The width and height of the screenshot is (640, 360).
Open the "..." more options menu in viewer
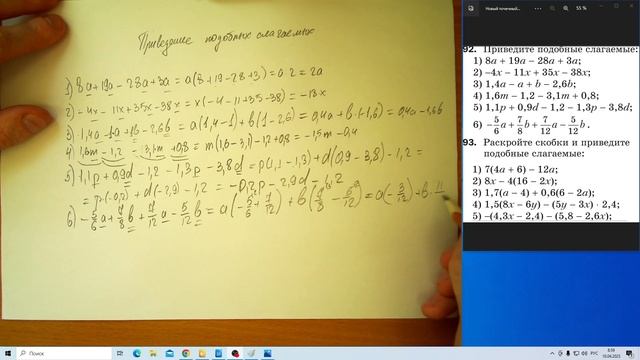coord(538,8)
